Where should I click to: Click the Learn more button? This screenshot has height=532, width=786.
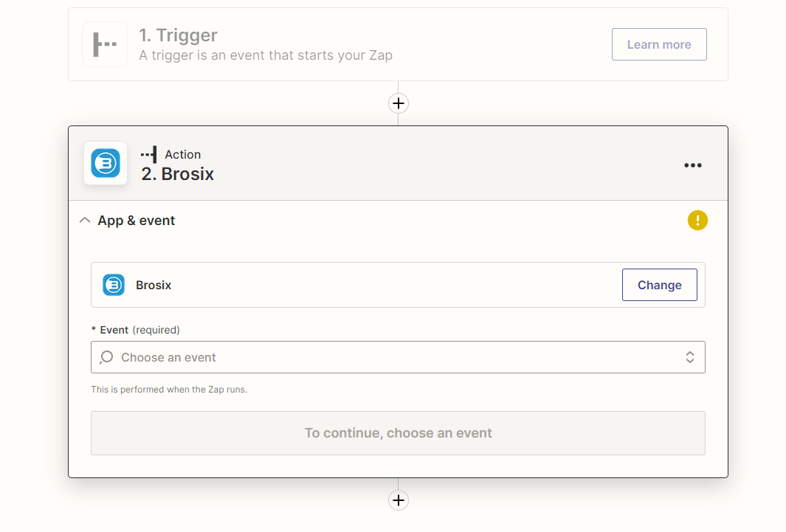pos(659,44)
